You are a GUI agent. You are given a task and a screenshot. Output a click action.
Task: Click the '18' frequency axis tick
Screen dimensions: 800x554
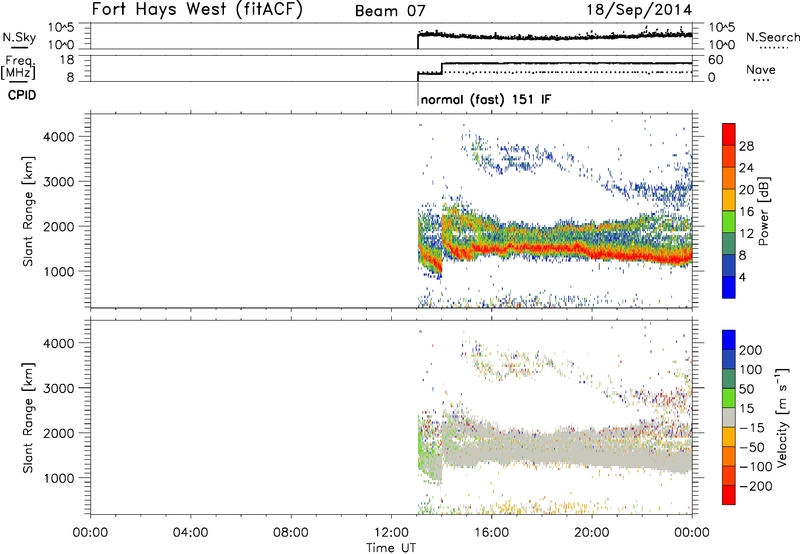pyautogui.click(x=67, y=60)
